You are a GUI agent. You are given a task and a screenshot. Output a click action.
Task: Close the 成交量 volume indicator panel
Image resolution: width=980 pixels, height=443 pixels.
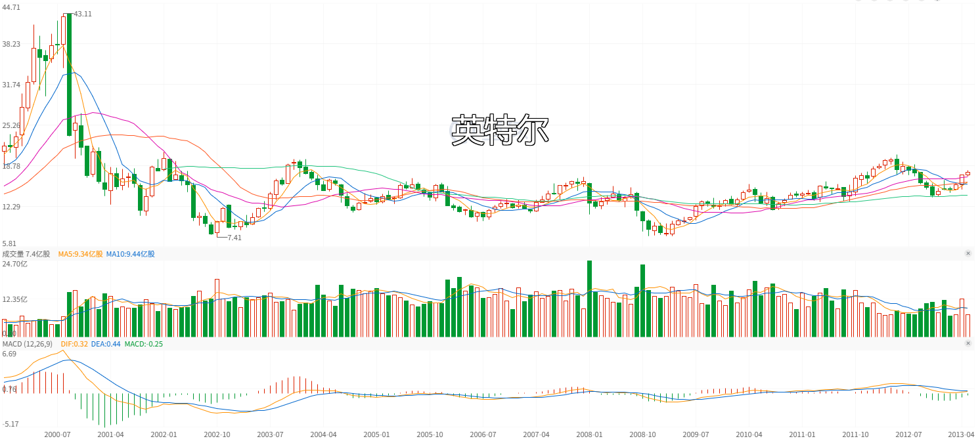pos(968,253)
